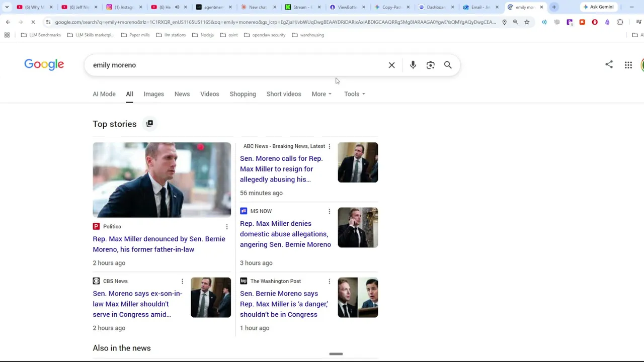The height and width of the screenshot is (362, 644).
Task: Click the zoom magnifier icon in address bar
Action: click(x=516, y=22)
